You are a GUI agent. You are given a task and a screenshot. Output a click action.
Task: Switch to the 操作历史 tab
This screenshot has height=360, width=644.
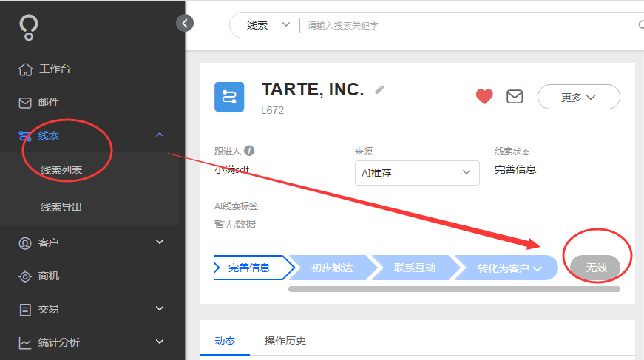[x=285, y=341]
